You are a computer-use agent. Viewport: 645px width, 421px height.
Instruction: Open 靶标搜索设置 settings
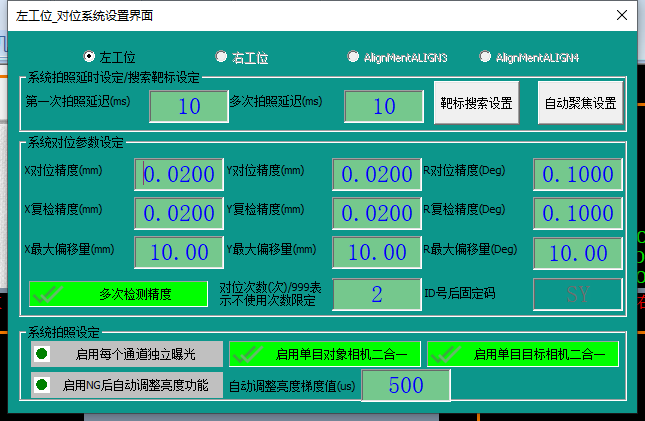(476, 104)
